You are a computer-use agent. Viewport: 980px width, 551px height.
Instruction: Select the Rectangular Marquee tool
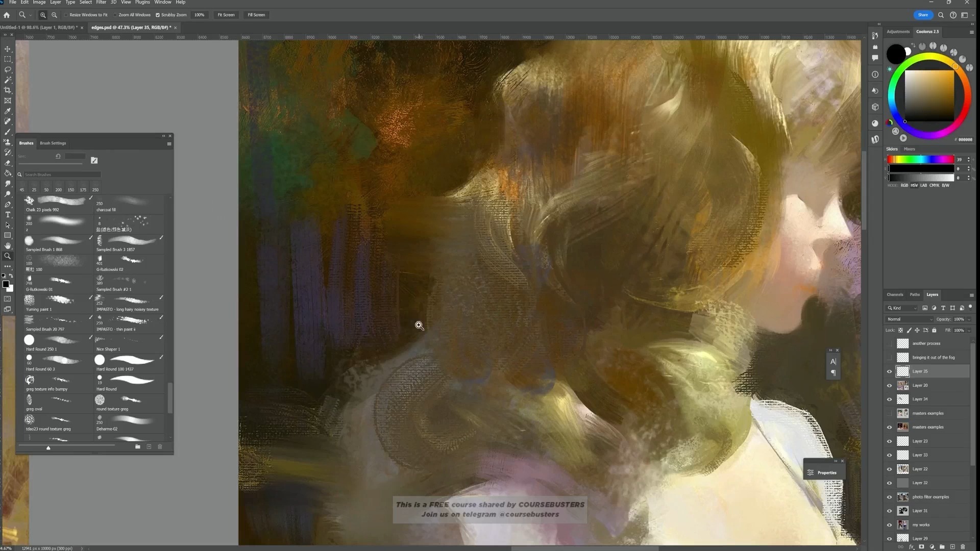click(8, 59)
